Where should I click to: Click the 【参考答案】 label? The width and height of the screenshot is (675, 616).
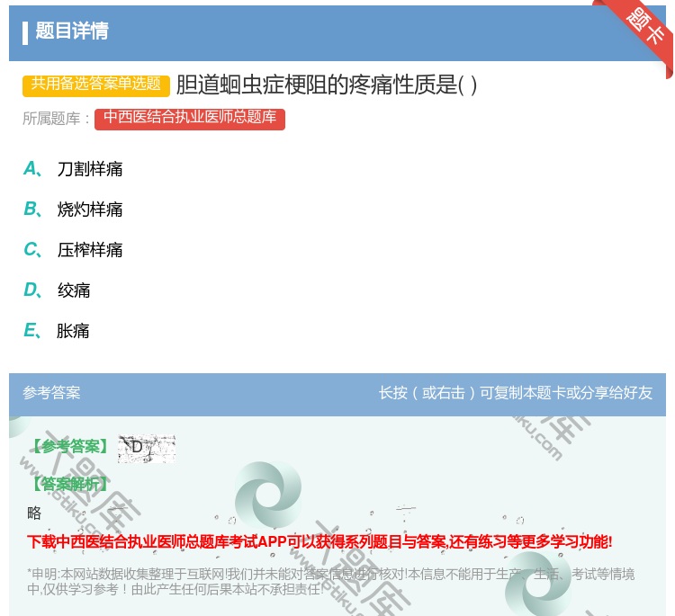tap(71, 446)
